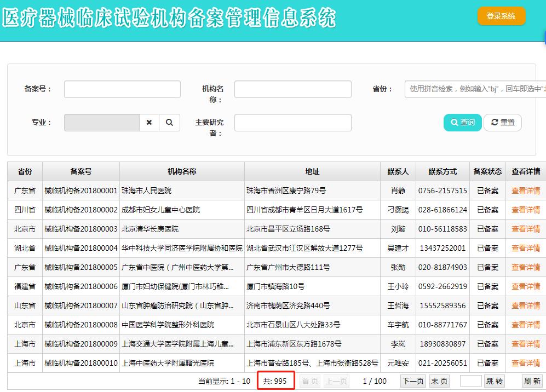The height and width of the screenshot is (392, 546).
Task: Click the 查询 button with the magnifier icon
Action: tap(462, 123)
